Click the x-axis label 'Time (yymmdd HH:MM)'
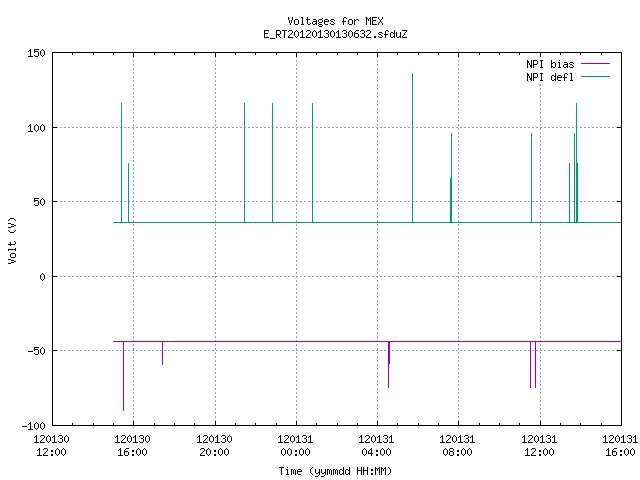Viewport: 640px width, 480px height. pyautogui.click(x=335, y=471)
